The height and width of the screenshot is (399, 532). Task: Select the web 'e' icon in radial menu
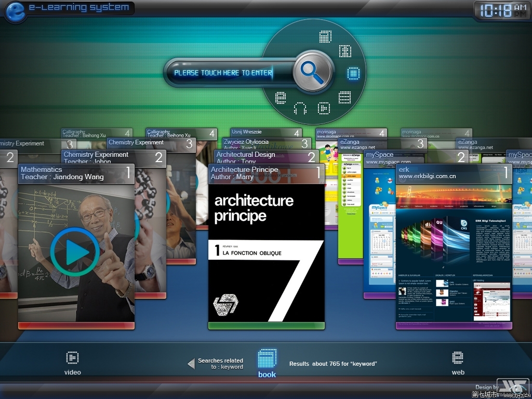[x=281, y=97]
